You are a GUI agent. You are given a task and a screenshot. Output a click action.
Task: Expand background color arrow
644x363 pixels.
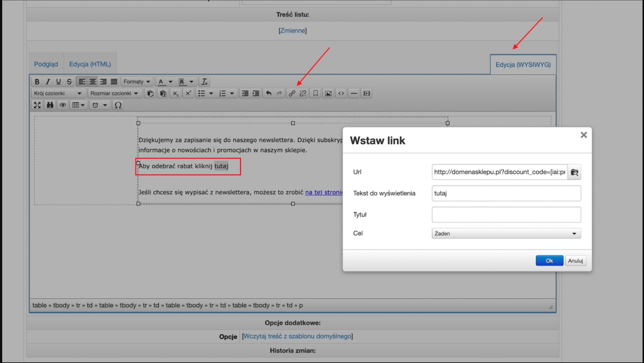191,82
